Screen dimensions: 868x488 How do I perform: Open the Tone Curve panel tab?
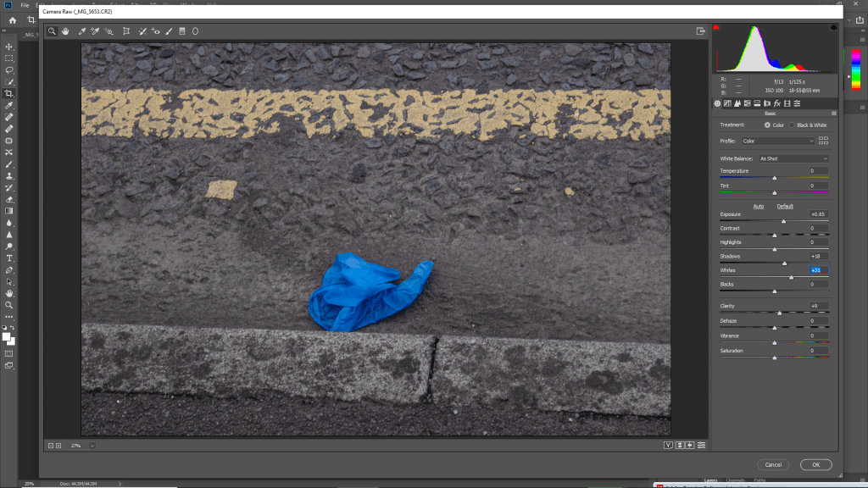727,103
